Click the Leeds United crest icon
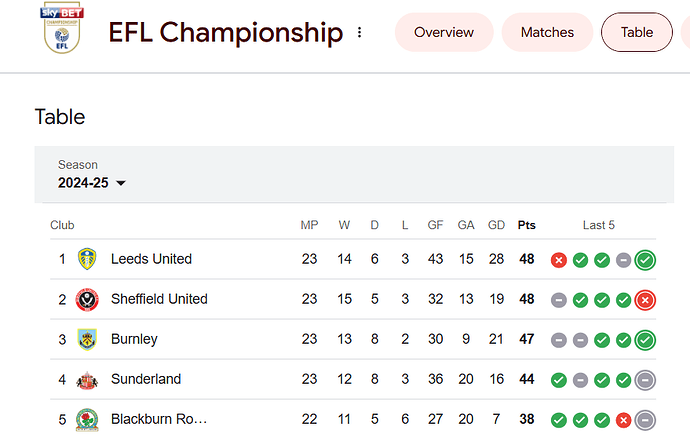Image resolution: width=690 pixels, height=445 pixels. tap(87, 259)
